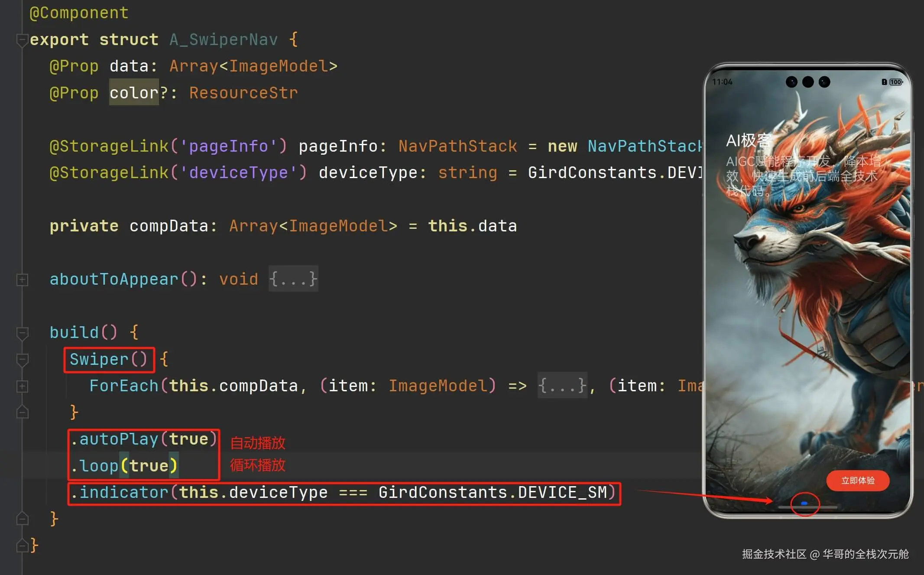Click the .autoPlay(true) attribute line
The image size is (924, 575).
[143, 439]
